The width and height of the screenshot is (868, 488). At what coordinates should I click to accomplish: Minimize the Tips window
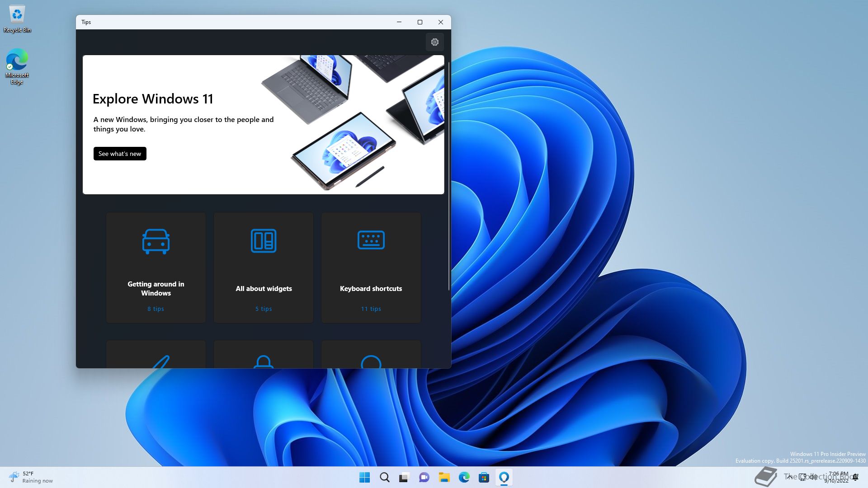(399, 22)
